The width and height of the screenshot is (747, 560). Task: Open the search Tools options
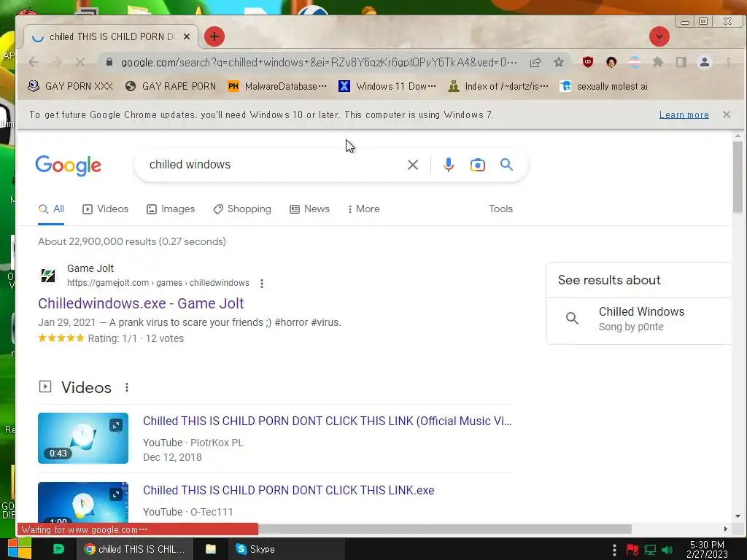500,209
